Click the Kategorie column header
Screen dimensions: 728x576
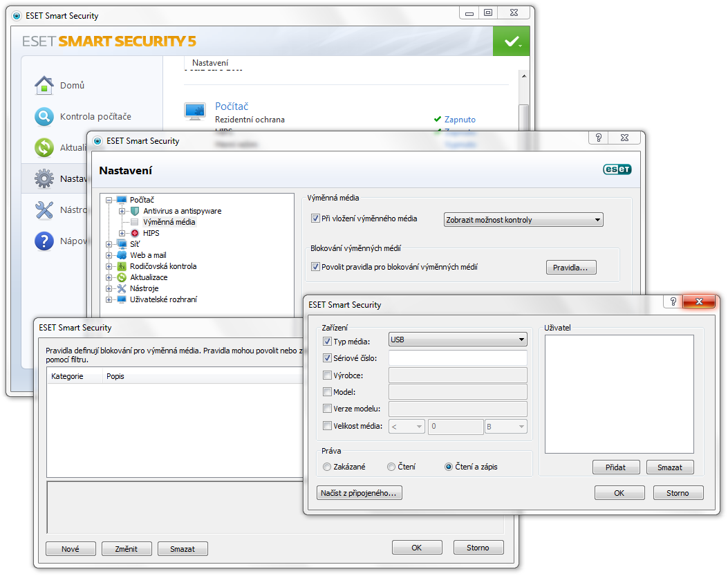pyautogui.click(x=74, y=376)
